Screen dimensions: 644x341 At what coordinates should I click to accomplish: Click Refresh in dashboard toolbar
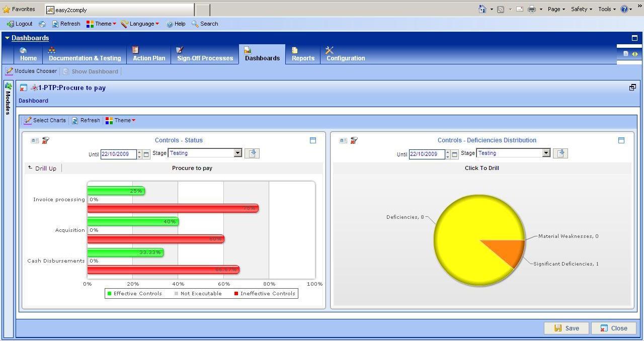[86, 121]
